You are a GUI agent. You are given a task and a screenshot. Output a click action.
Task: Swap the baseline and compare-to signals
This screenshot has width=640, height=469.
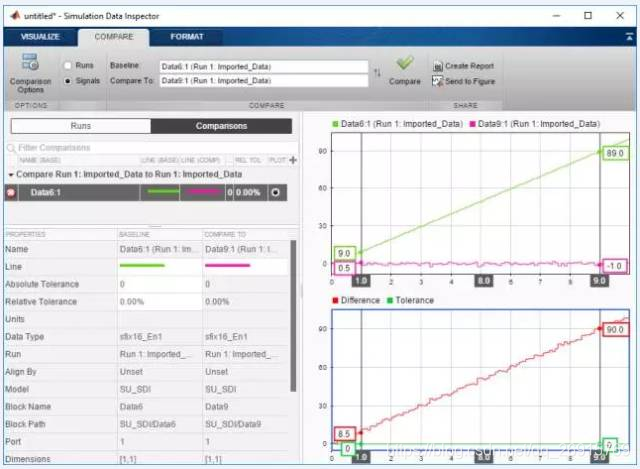[x=377, y=73]
